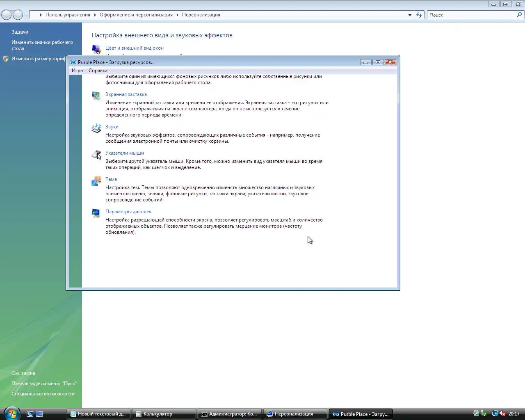This screenshot has height=420, width=525.
Task: Click the search magnifier icon in Поиск box
Action: click(x=520, y=15)
